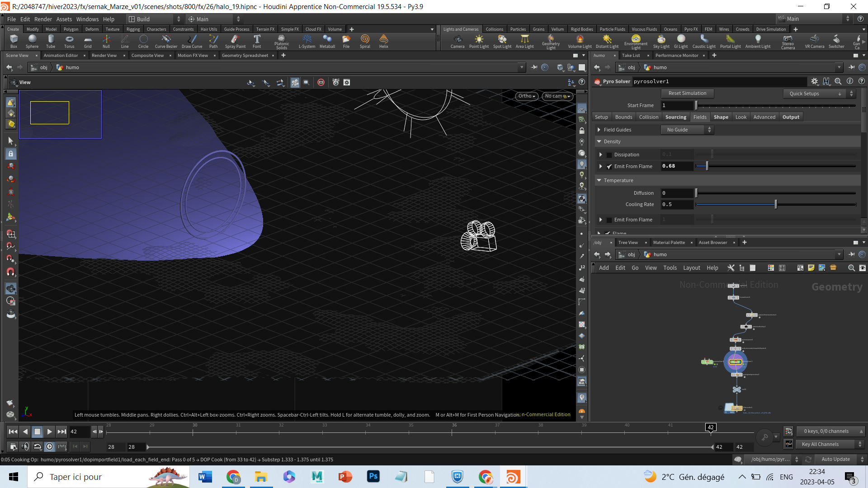Open the Metaball shelf tool

pos(327,41)
